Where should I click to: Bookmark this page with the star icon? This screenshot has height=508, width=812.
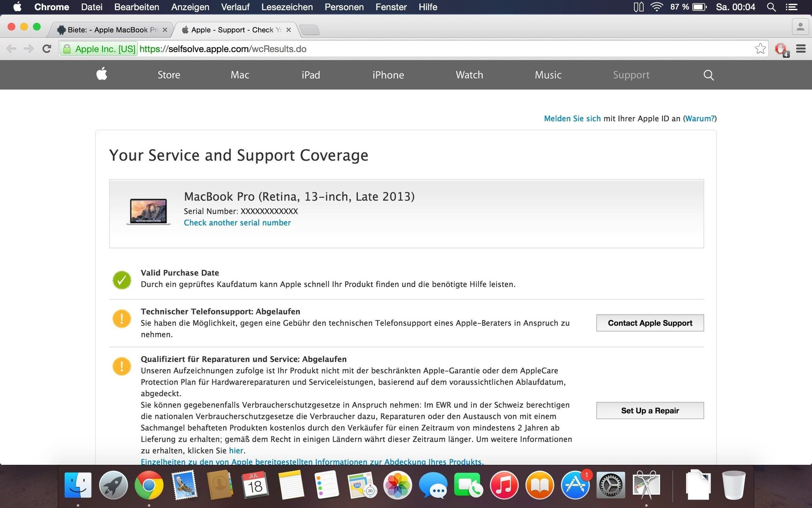pos(760,49)
